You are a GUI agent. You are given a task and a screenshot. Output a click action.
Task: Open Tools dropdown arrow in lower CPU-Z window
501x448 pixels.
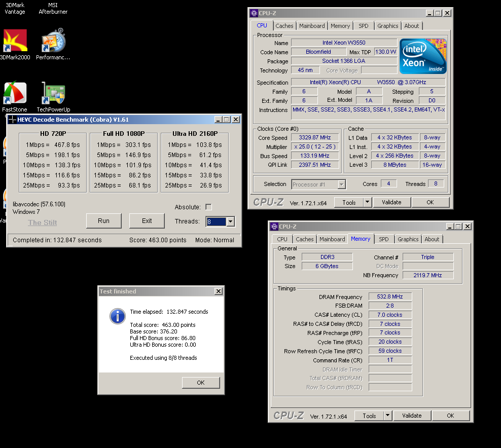(388, 416)
